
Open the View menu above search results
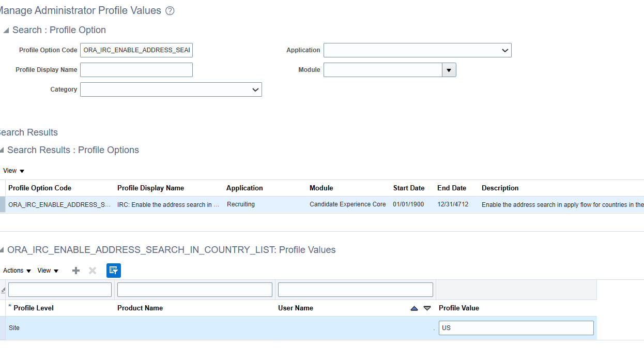click(x=12, y=170)
